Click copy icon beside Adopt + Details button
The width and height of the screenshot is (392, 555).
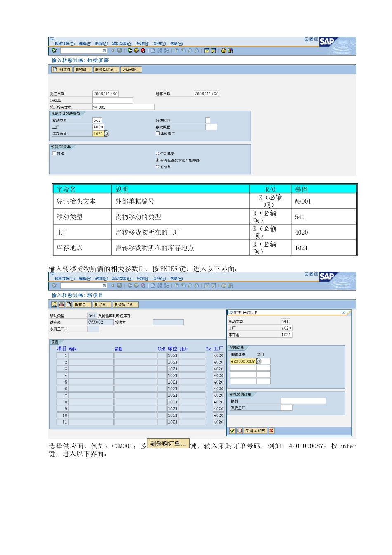[239, 431]
